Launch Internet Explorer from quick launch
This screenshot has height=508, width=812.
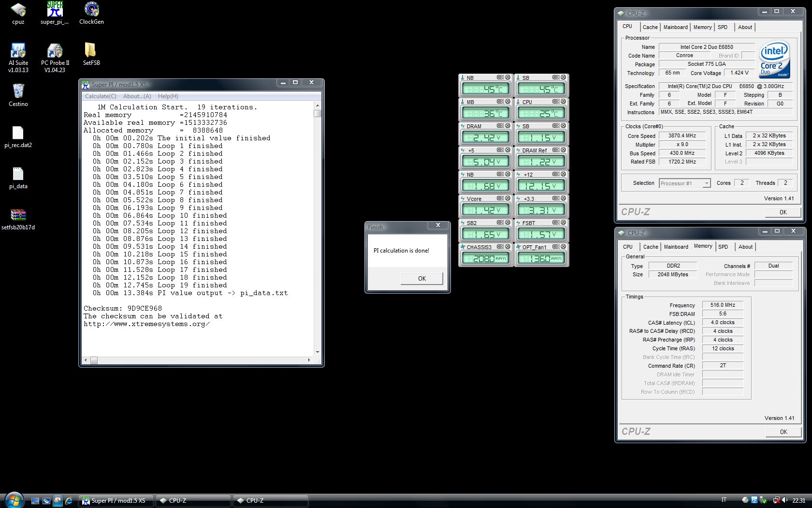[x=69, y=501]
